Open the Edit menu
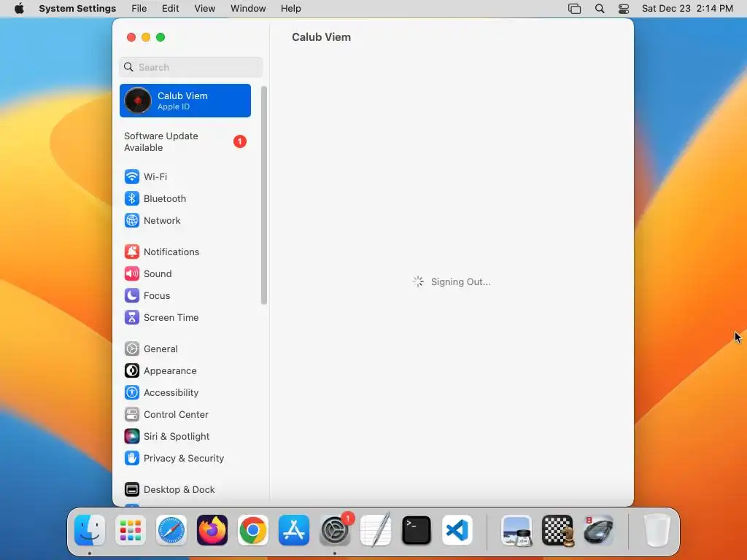 [x=170, y=9]
